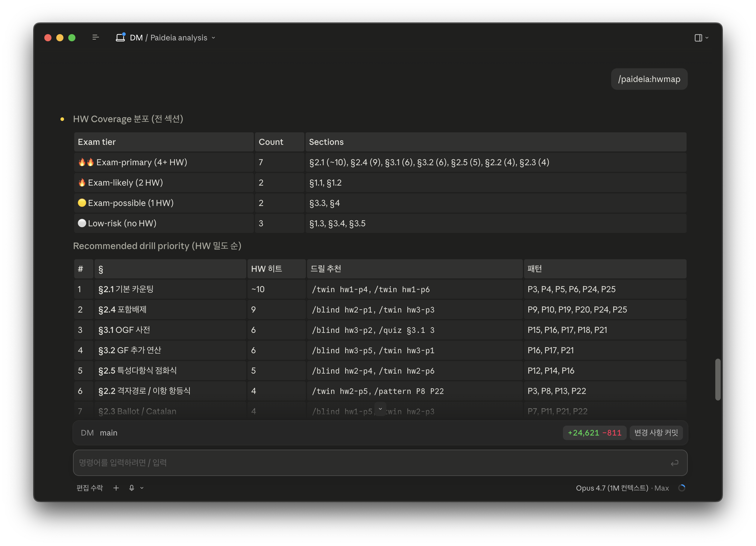
Task: Click the P16, P17, P21 pattern cell
Action: click(605, 350)
